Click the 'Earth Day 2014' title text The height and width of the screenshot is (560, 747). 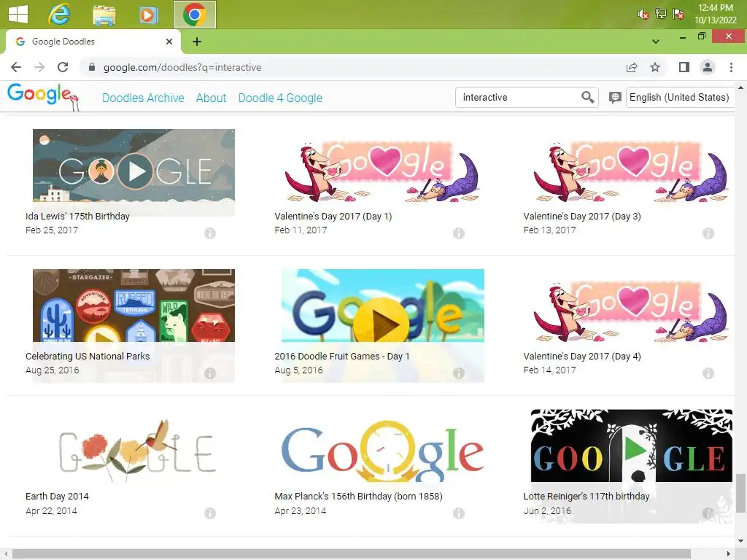tap(57, 496)
